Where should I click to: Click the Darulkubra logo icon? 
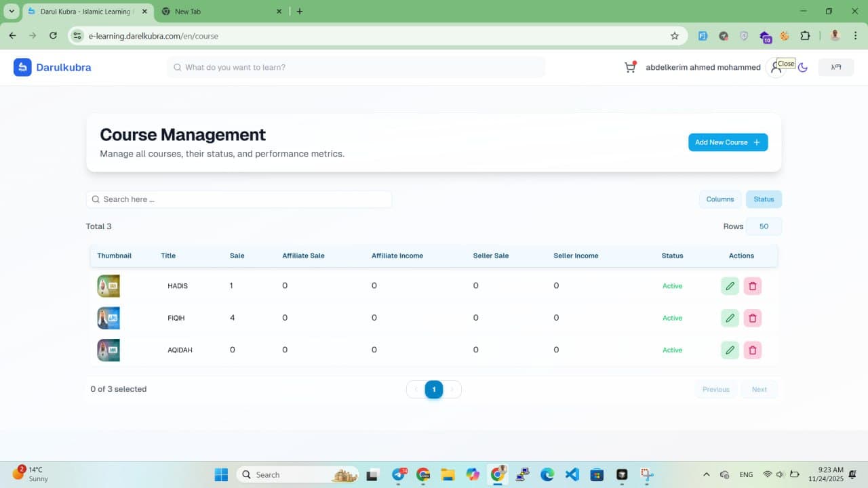[x=22, y=67]
